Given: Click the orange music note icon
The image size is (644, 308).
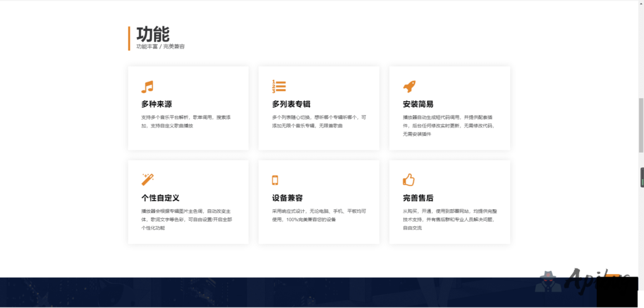Looking at the screenshot, I should pos(147,87).
